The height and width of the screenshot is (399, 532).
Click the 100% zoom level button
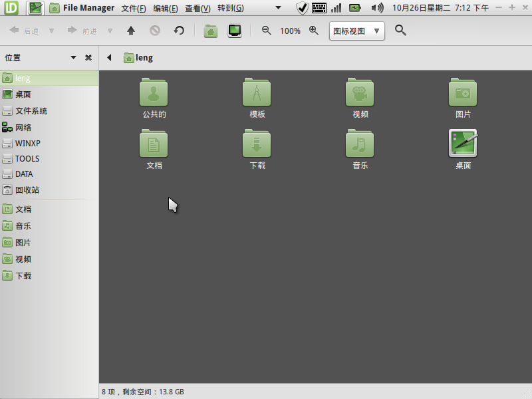[x=290, y=31]
